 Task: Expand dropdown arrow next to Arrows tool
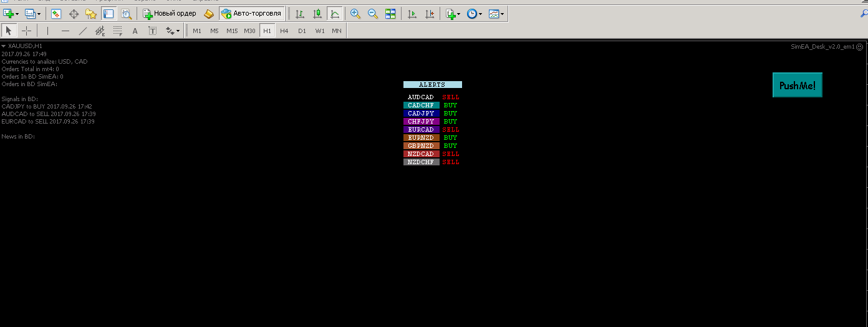coord(178,31)
